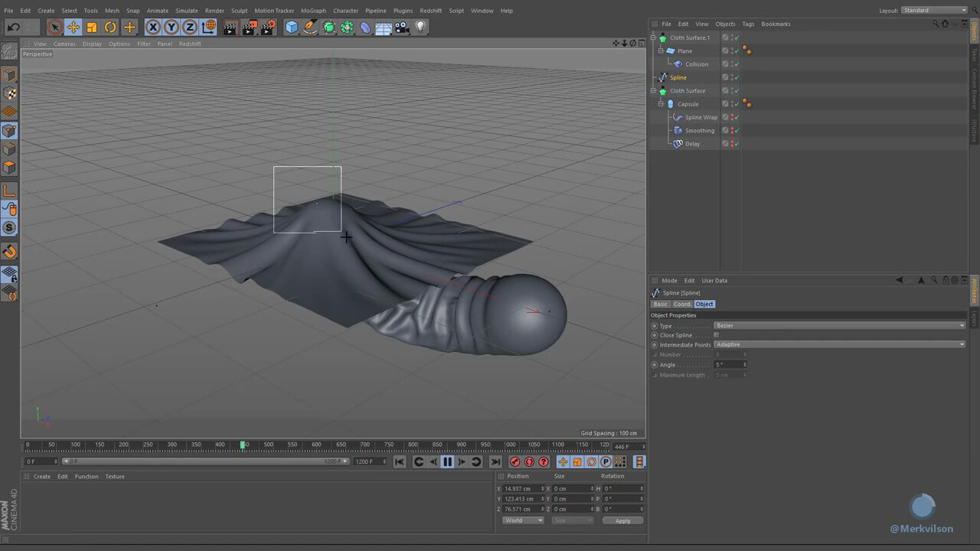The image size is (980, 551).
Task: Open the Camera object icon
Action: [x=402, y=28]
